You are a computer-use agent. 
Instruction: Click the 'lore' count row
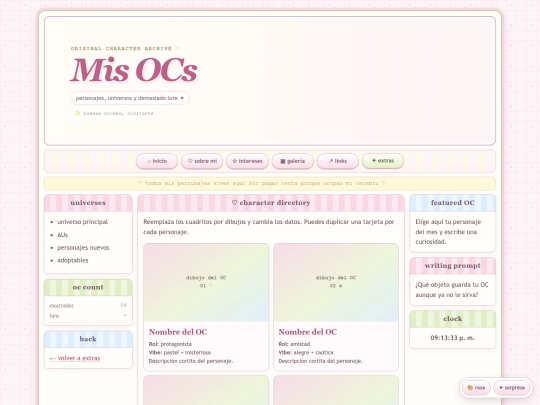[88, 316]
